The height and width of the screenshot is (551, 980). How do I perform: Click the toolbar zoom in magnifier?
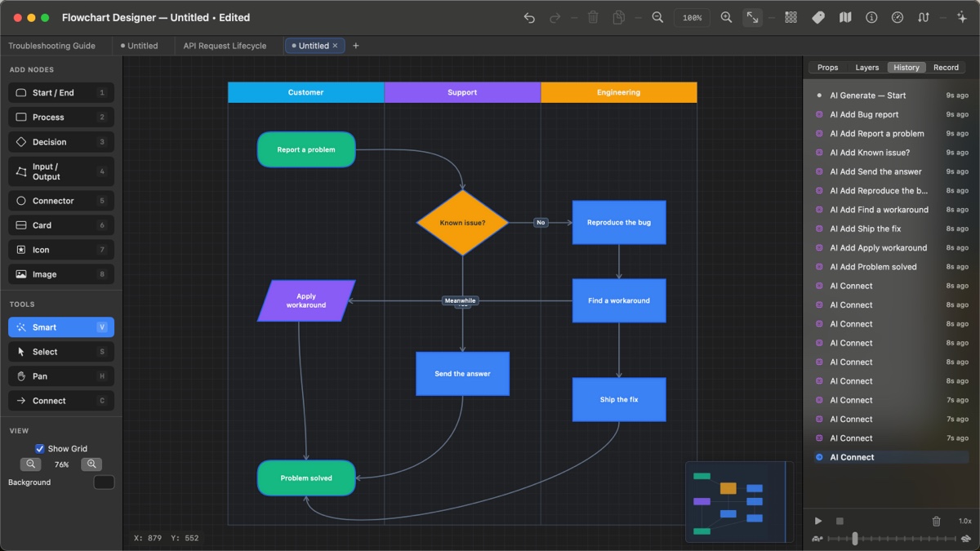point(726,17)
